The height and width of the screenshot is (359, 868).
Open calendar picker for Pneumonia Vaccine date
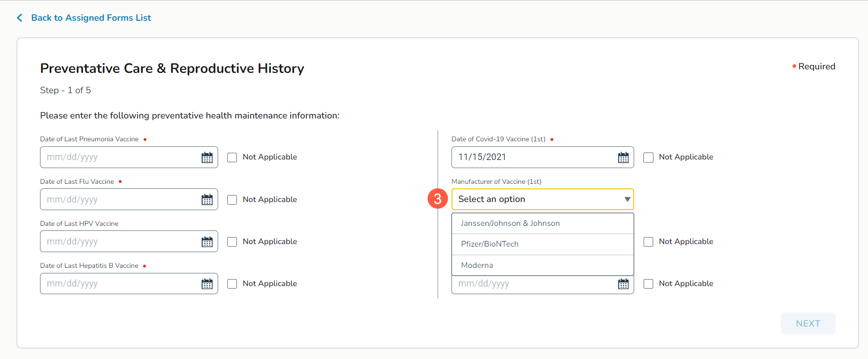point(207,157)
